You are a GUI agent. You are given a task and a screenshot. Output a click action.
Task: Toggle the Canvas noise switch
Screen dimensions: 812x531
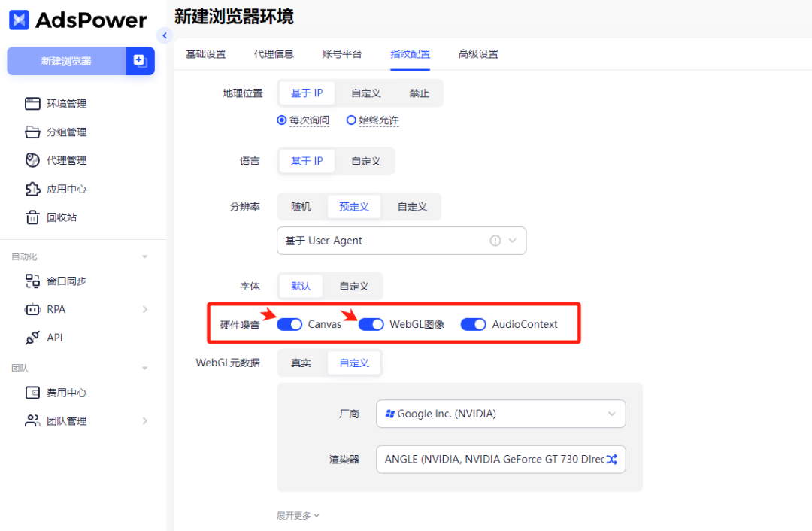click(289, 324)
